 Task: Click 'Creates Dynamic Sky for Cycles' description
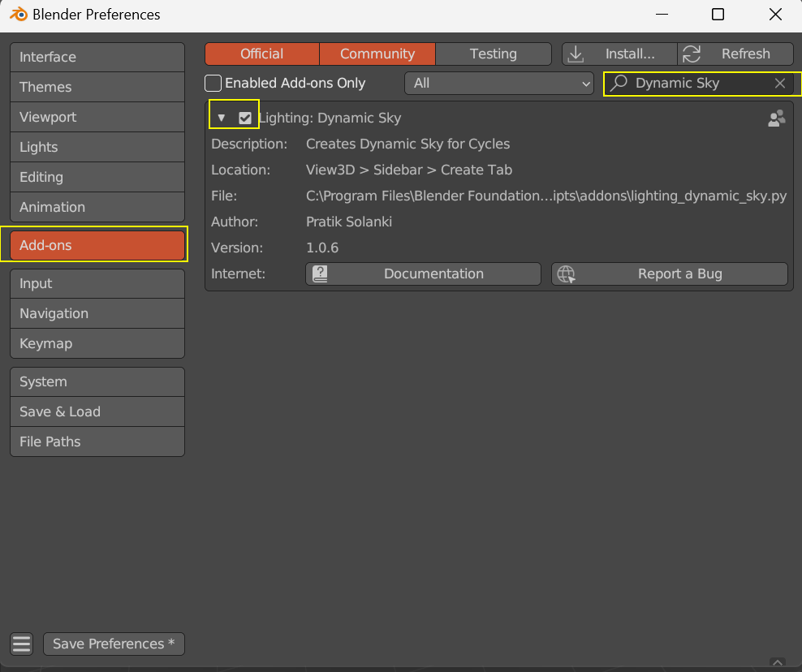coord(407,144)
